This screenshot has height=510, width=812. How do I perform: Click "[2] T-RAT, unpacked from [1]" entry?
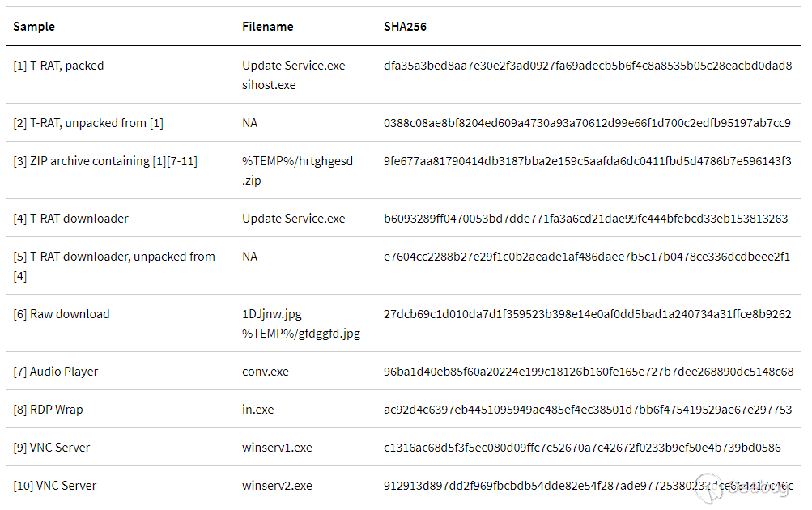click(x=88, y=123)
